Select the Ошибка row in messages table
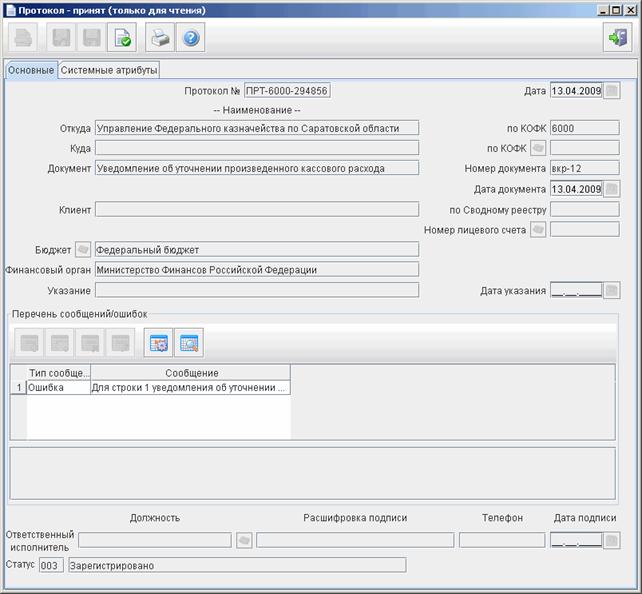 (150, 387)
